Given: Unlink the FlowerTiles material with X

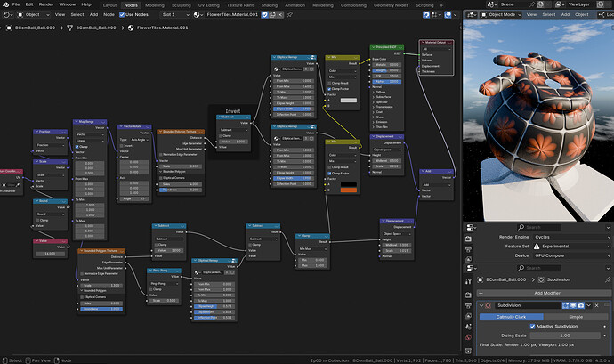Looking at the screenshot, I should click(x=280, y=14).
